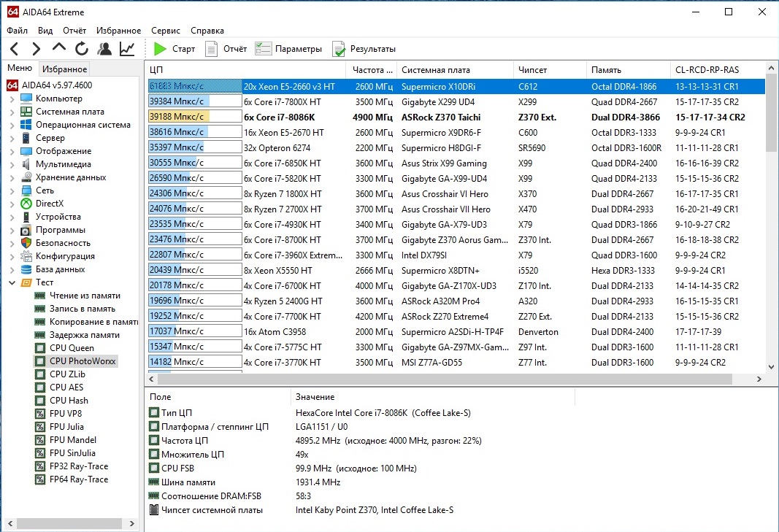
Task: Switch to the Избранное sidebar tab
Action: point(64,69)
